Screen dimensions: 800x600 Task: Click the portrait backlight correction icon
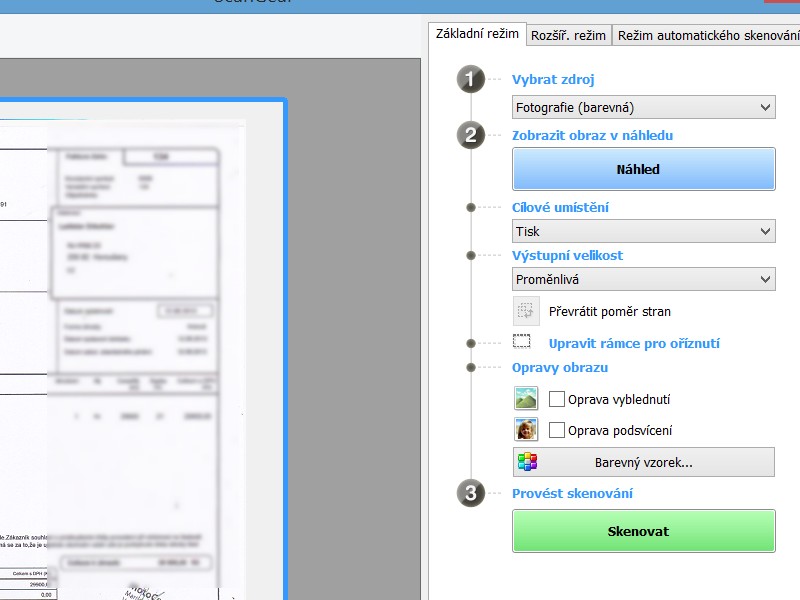coord(526,430)
